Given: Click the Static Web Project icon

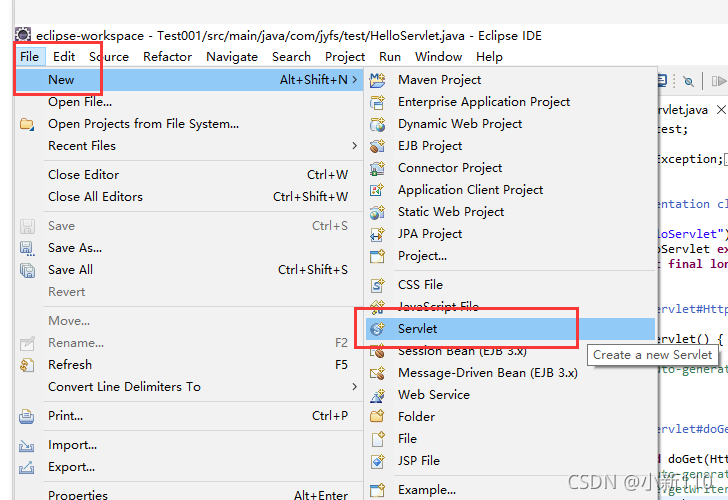Looking at the screenshot, I should (x=377, y=212).
